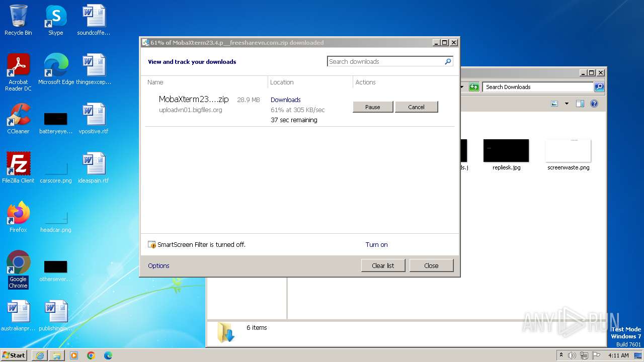Click the uploadvn01.bigfiles.org source text
644x362 pixels.
point(190,110)
